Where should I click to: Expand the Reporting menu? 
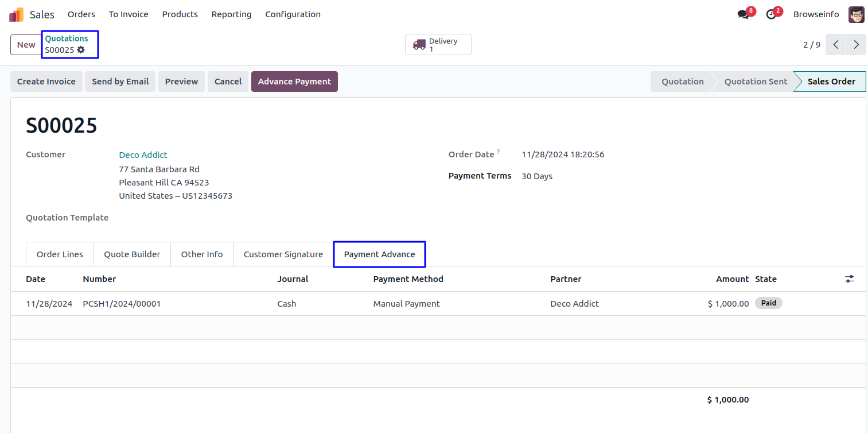(x=231, y=14)
